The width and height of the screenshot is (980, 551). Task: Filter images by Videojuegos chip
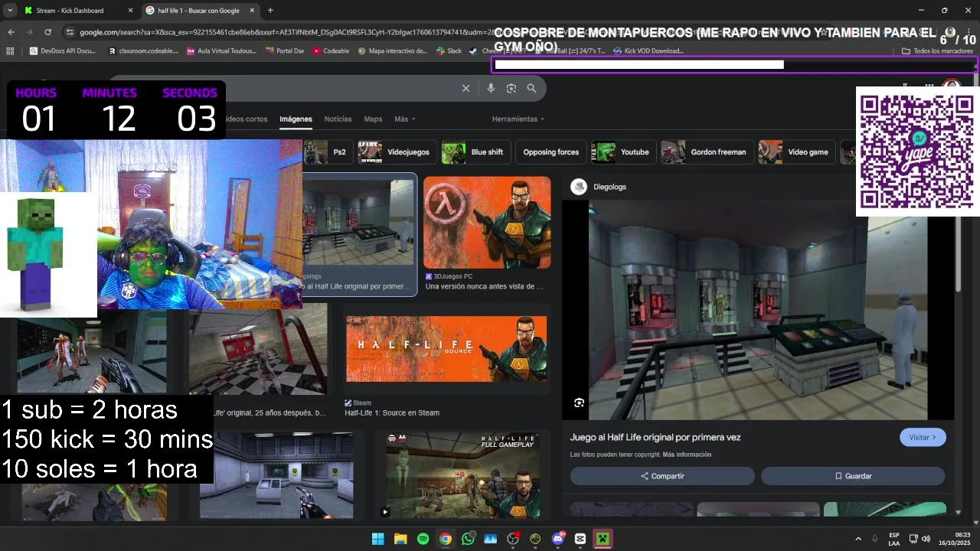pyautogui.click(x=397, y=152)
